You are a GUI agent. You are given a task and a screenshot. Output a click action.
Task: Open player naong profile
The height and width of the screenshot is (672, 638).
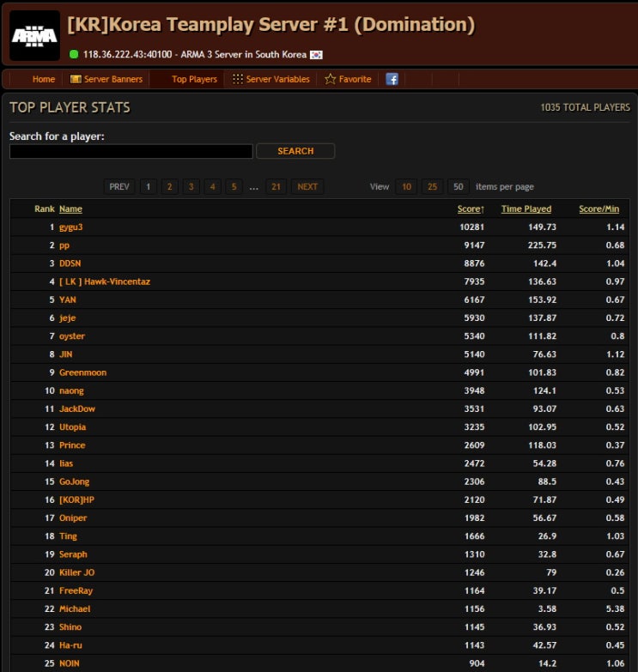pyautogui.click(x=71, y=390)
